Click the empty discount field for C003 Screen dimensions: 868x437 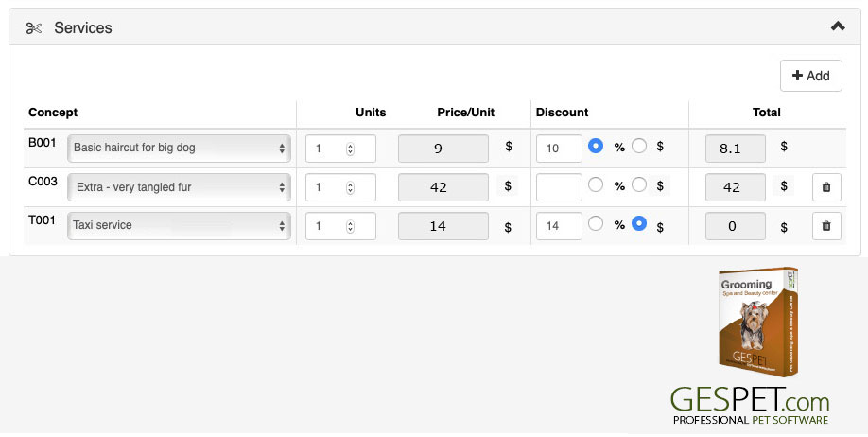pyautogui.click(x=559, y=187)
